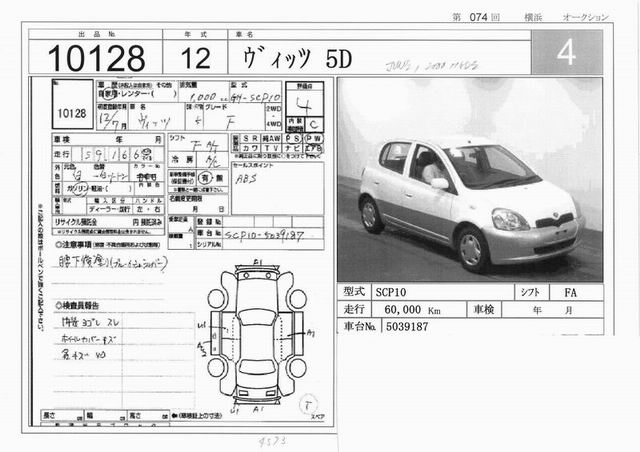Click the circled T spare tire mark
This screenshot has width=640, height=452.
click(x=308, y=405)
